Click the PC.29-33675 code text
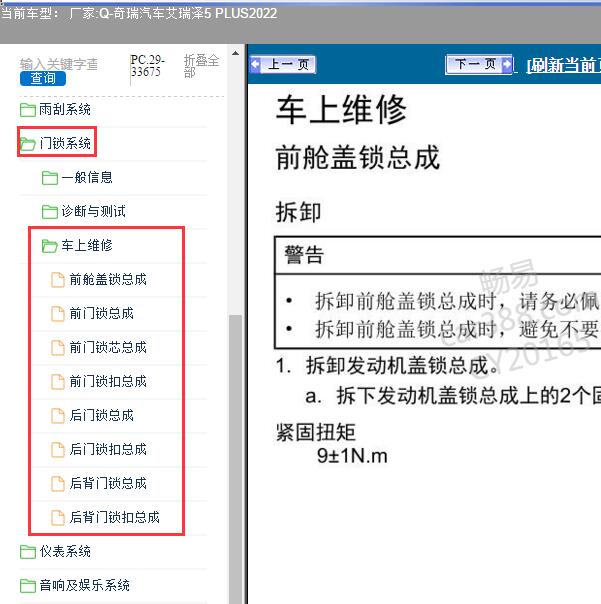This screenshot has width=601, height=604. point(148,66)
